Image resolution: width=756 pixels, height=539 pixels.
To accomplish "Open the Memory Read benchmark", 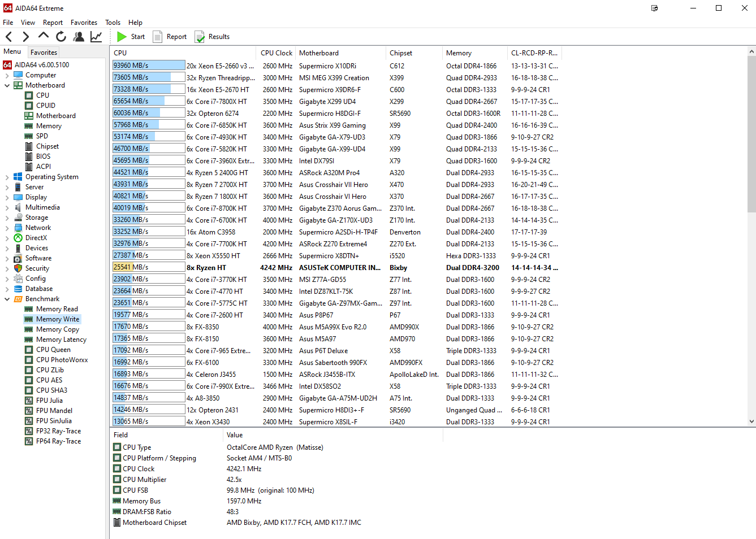I will (57, 309).
